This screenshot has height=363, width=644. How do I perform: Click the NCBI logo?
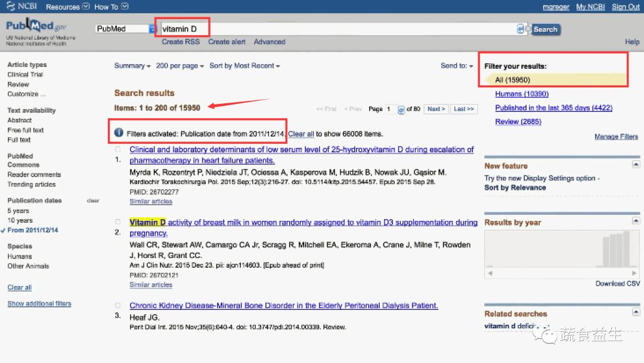21,6
